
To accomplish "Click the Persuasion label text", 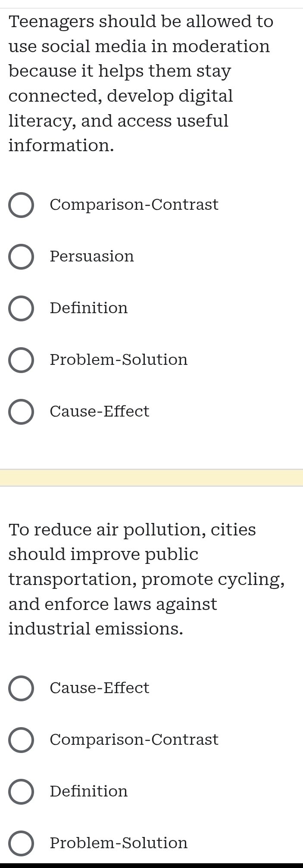I will point(92,256).
